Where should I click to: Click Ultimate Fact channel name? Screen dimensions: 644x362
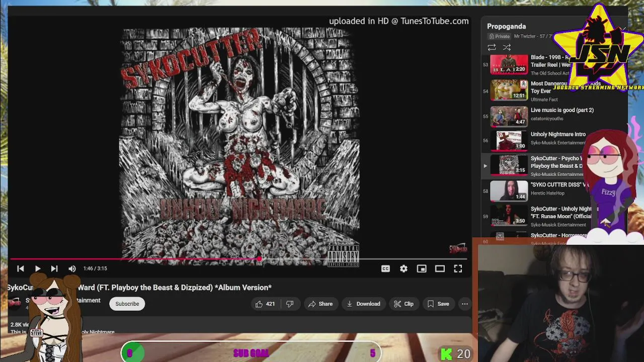[544, 100]
